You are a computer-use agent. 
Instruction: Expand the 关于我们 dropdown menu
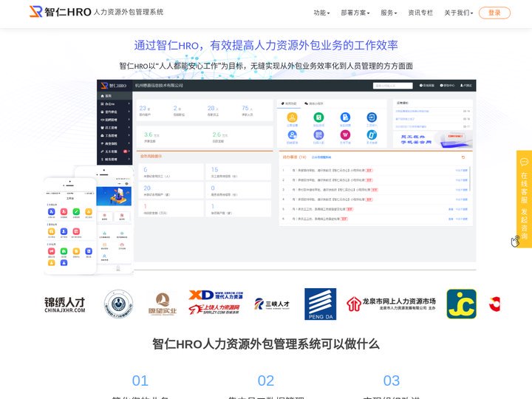[x=458, y=13]
